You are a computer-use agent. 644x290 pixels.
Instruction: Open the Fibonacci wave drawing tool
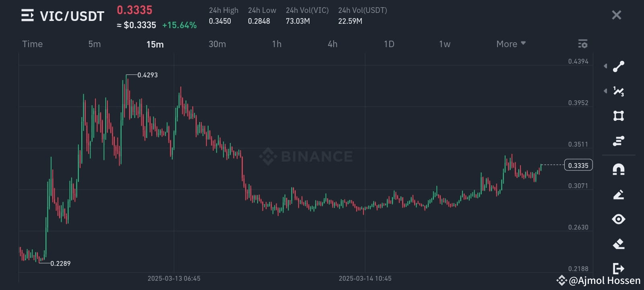tap(619, 91)
